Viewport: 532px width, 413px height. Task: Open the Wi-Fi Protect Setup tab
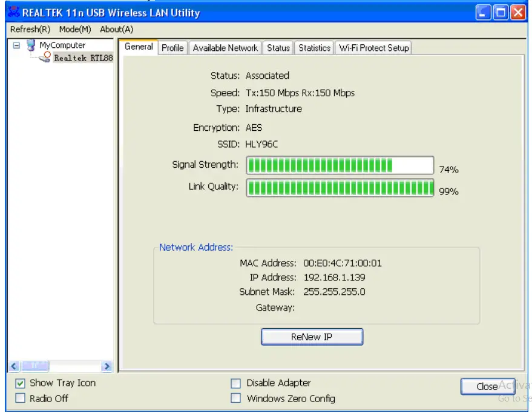(373, 47)
